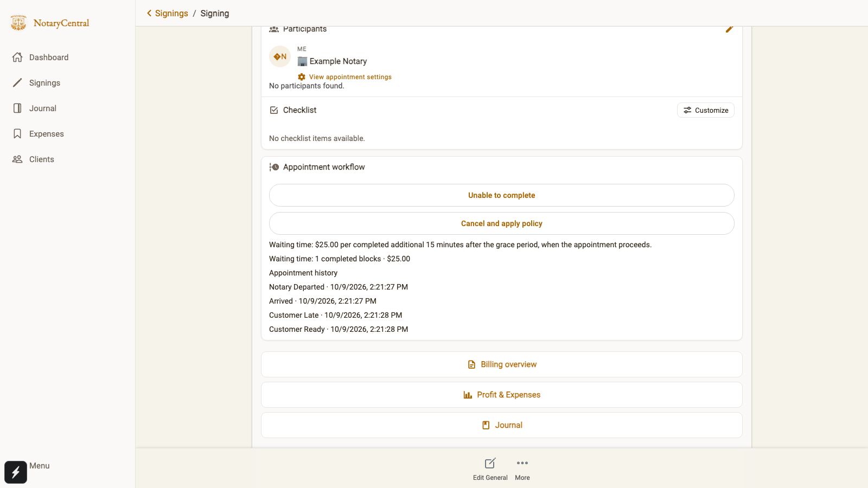Open the Journal section button
This screenshot has width=868, height=488.
(502, 425)
